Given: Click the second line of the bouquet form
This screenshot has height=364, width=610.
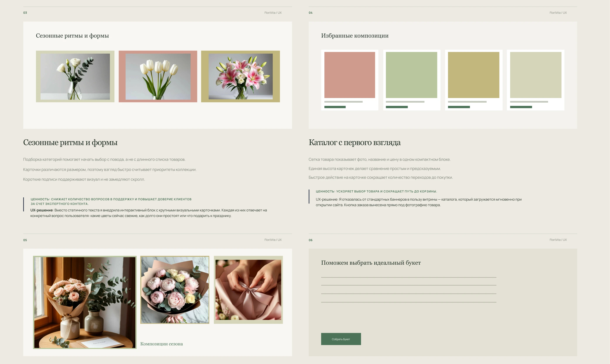Looking at the screenshot, I should [409, 285].
